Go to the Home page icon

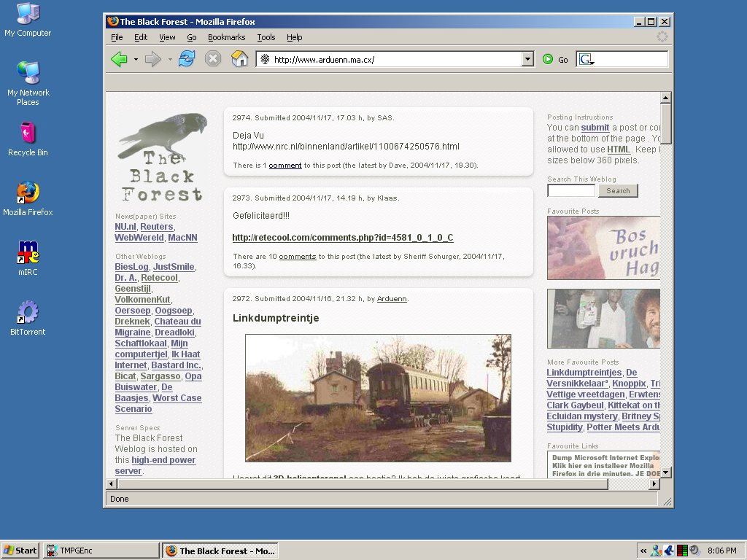pyautogui.click(x=239, y=59)
